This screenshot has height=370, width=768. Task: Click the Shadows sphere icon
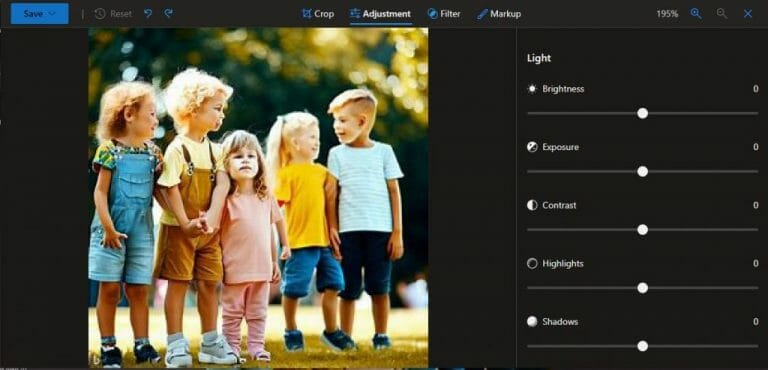point(532,321)
